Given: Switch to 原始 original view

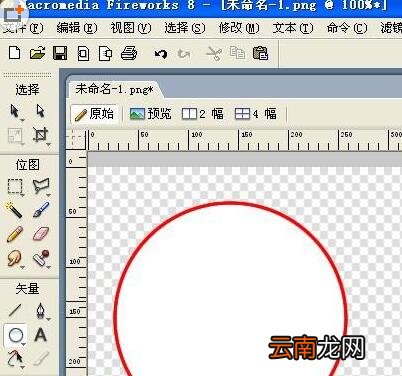Looking at the screenshot, I should (94, 114).
